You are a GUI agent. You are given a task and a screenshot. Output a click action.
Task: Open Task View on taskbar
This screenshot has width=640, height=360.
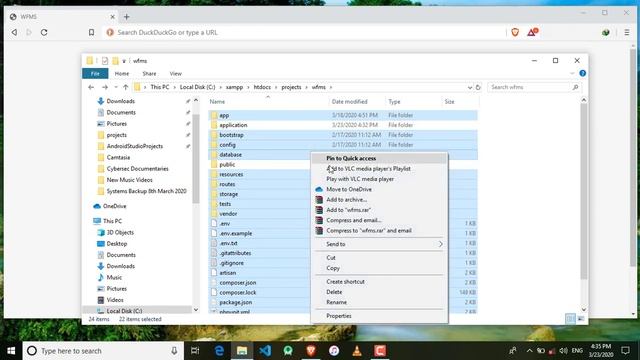(195, 351)
